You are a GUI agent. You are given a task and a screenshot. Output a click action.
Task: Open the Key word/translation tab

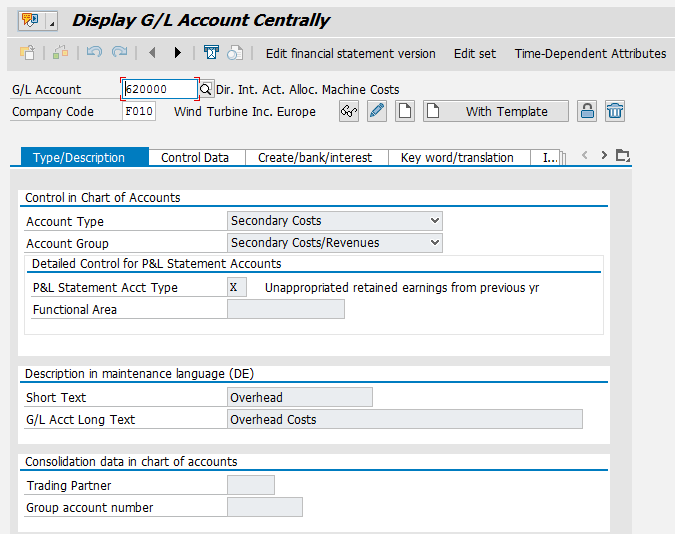point(457,157)
